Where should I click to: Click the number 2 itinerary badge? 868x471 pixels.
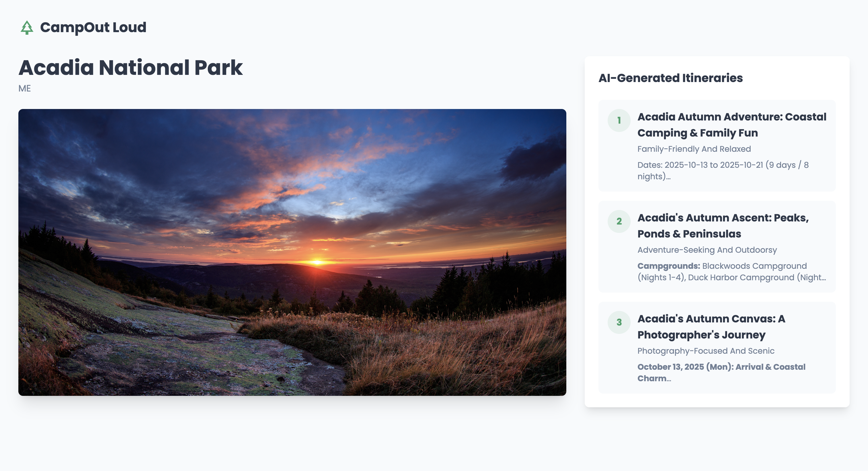pos(619,221)
